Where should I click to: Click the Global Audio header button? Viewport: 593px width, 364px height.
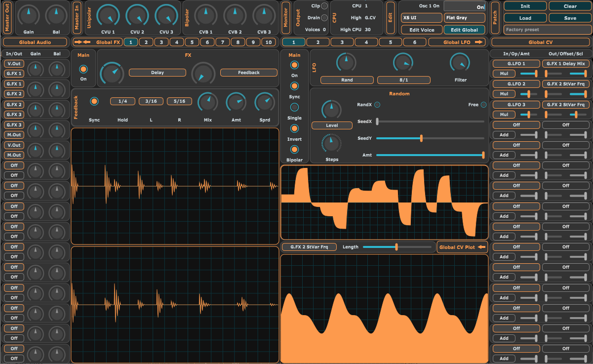(x=35, y=42)
